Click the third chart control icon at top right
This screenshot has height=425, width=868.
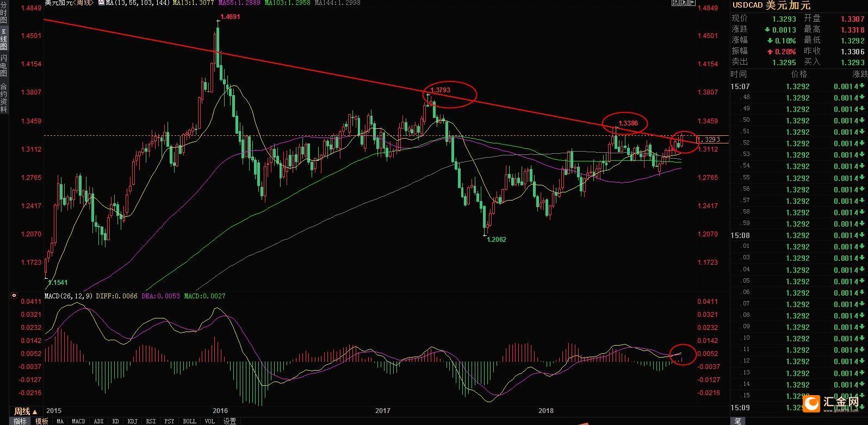point(692,3)
